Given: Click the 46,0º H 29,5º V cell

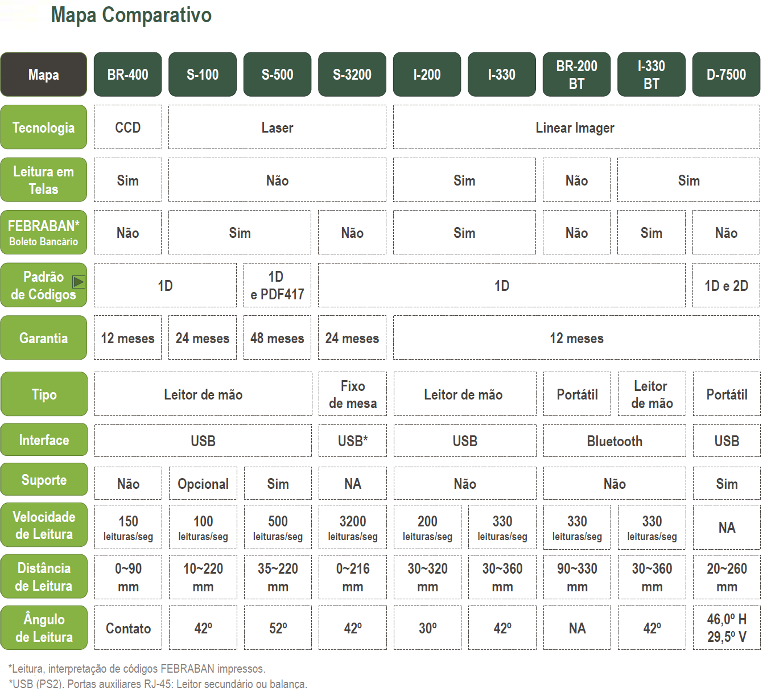Looking at the screenshot, I should tap(727, 628).
